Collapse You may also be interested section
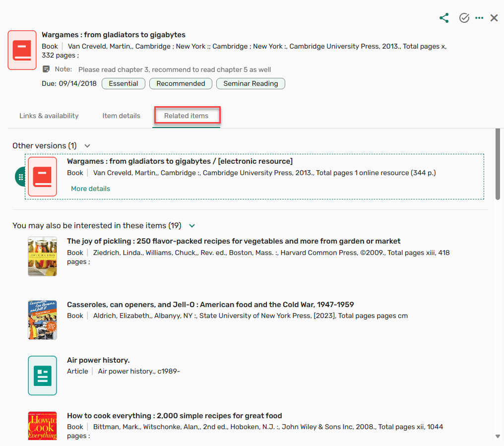This screenshot has width=504, height=446. click(x=192, y=226)
